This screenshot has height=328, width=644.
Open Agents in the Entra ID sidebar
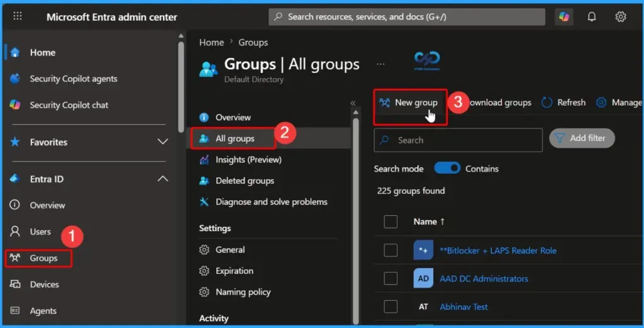pos(43,311)
